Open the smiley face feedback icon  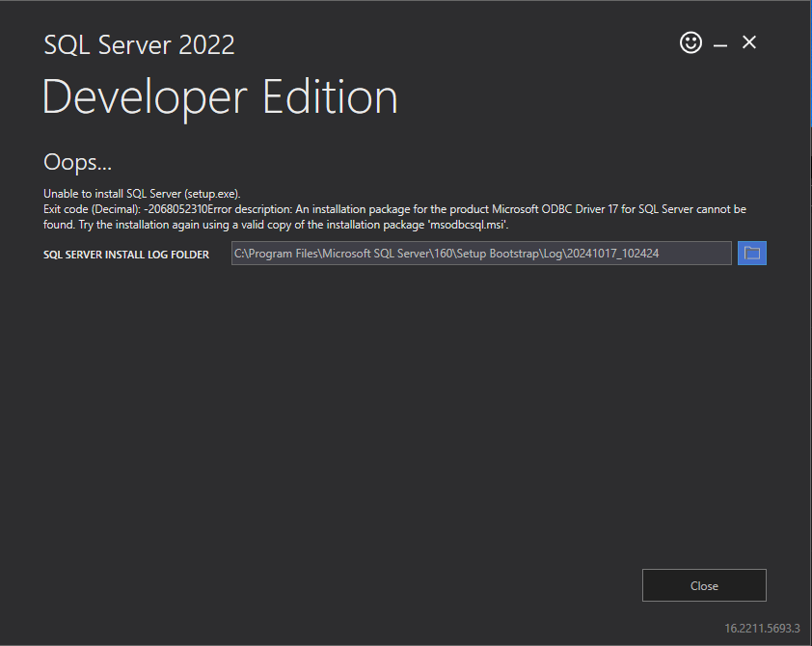[x=690, y=42]
